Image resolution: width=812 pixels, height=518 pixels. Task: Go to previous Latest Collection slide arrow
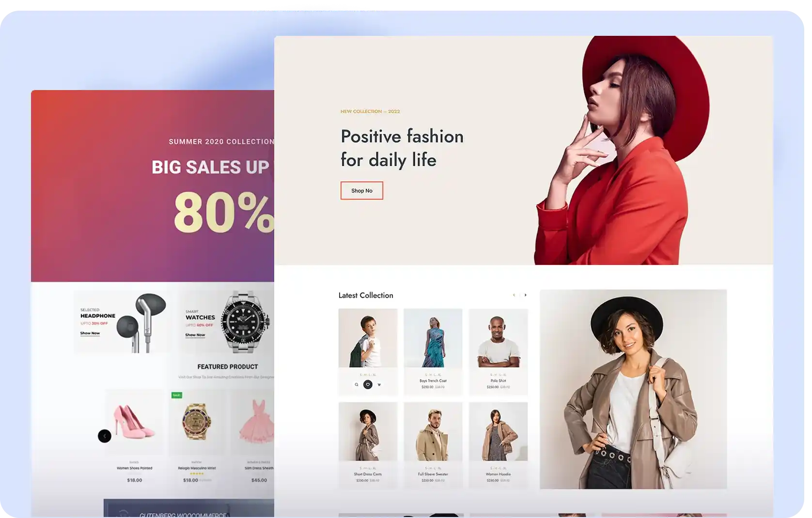tap(514, 295)
